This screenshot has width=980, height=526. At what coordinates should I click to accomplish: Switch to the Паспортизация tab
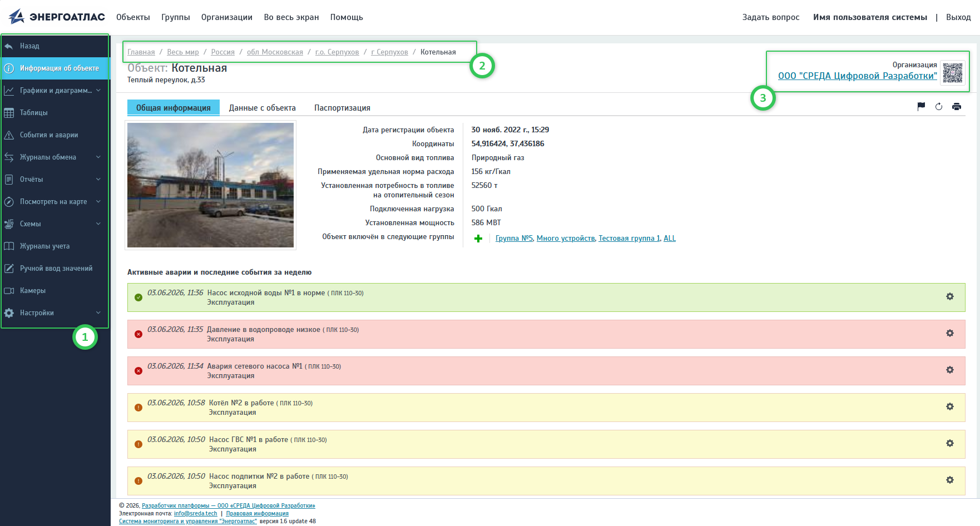342,108
